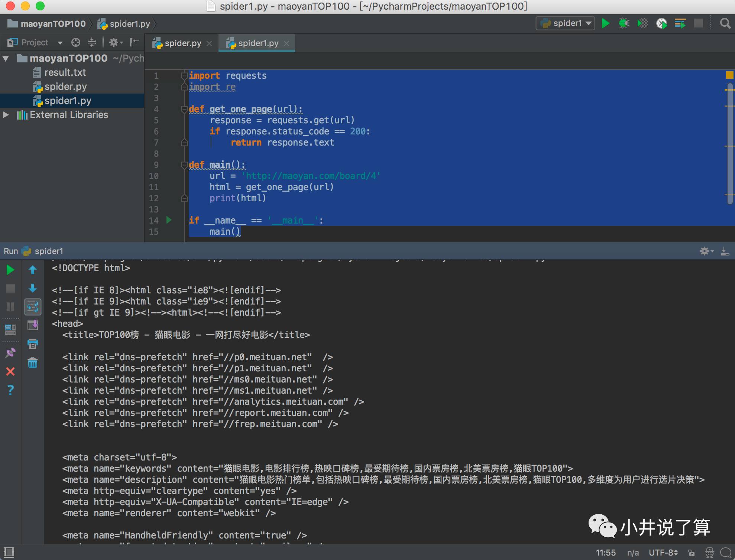Jump up the stack trace arrow
Screen dimensions: 735x560
[33, 270]
